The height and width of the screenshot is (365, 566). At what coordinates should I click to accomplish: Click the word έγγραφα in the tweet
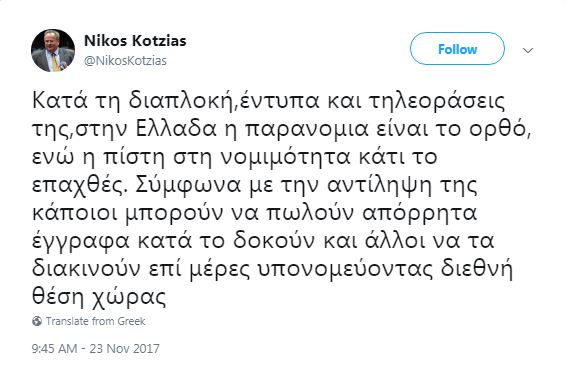[x=81, y=242]
